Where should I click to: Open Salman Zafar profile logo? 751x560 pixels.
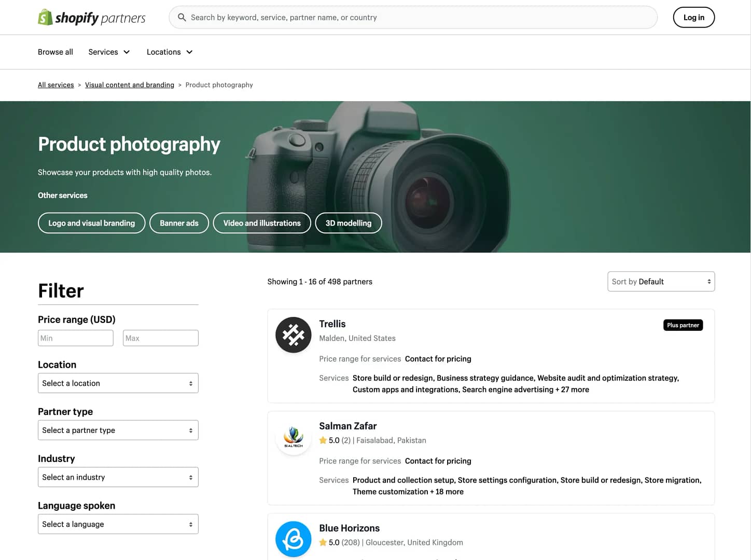(294, 437)
